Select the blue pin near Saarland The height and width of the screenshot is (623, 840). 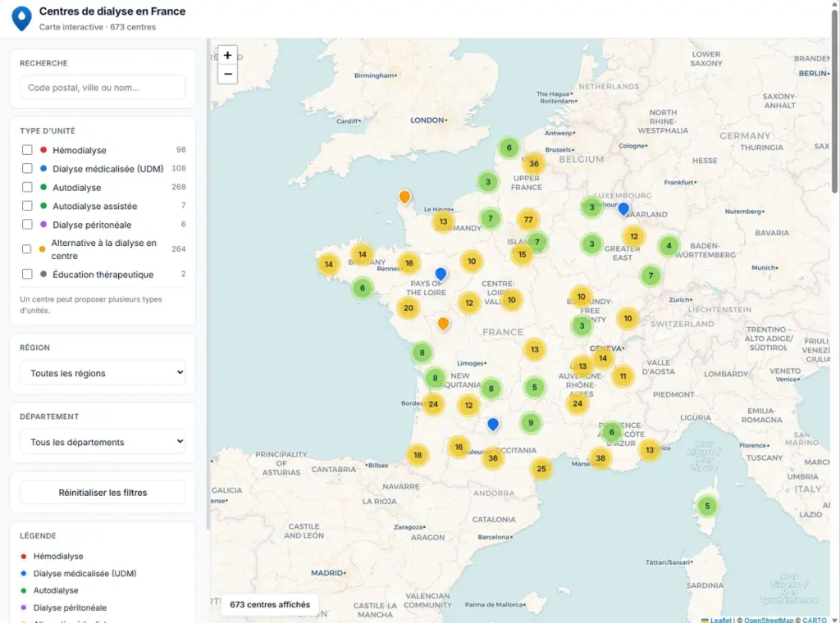tap(623, 208)
